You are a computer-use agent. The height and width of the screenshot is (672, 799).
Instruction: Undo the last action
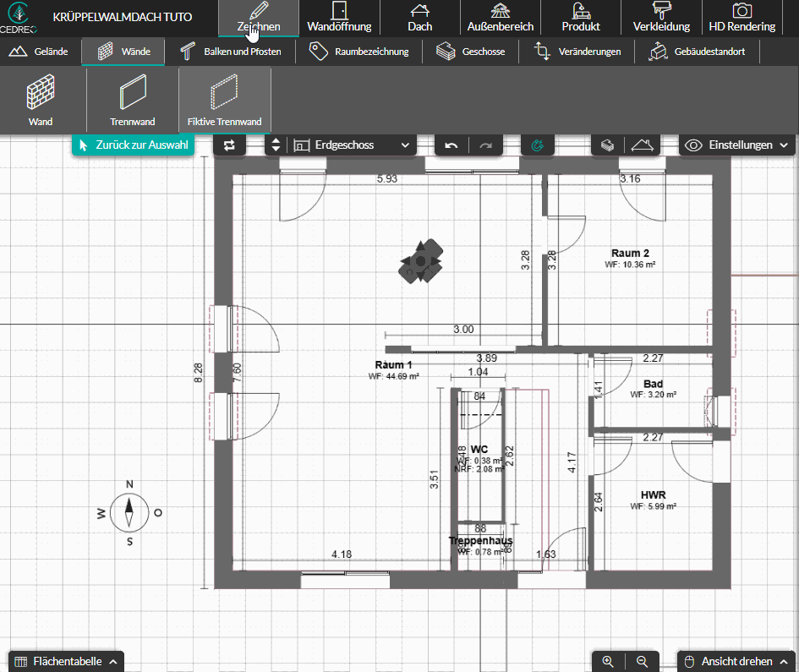(x=451, y=145)
